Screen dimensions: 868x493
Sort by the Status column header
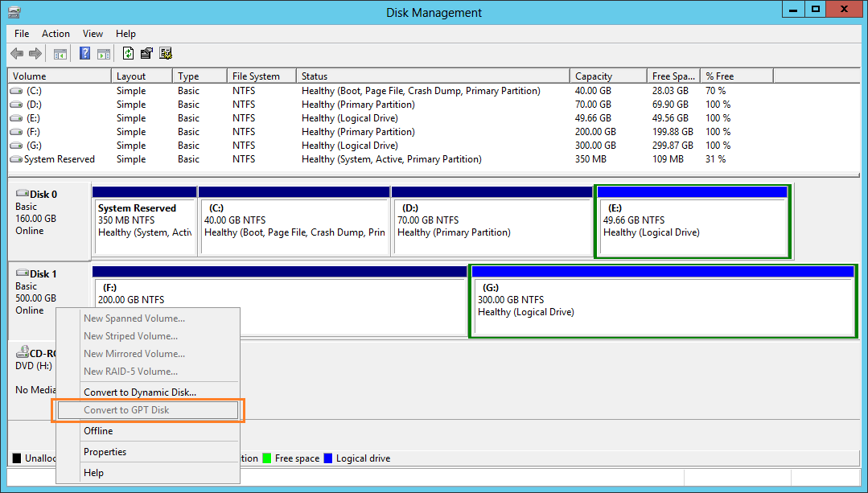click(x=433, y=76)
